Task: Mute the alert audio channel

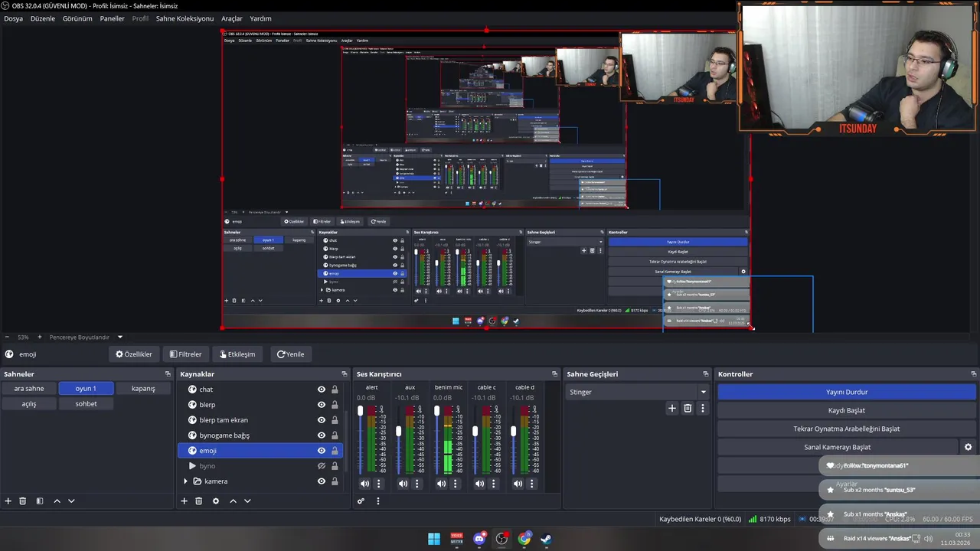Action: coord(364,484)
